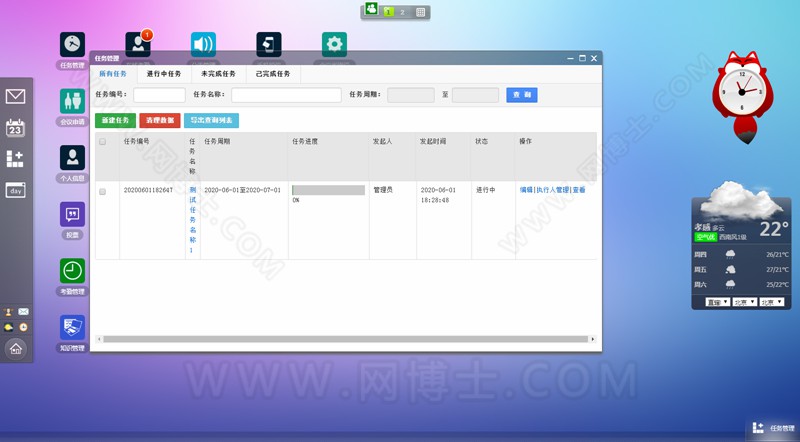
Task: Click the 任务管理 taskbar item at bottom right
Action: point(773,428)
